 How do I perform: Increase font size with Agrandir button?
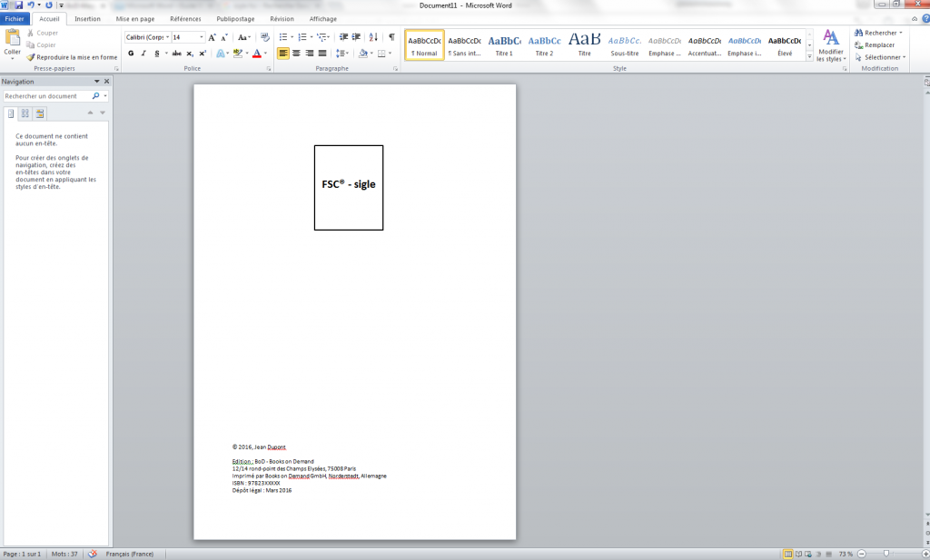click(x=212, y=37)
